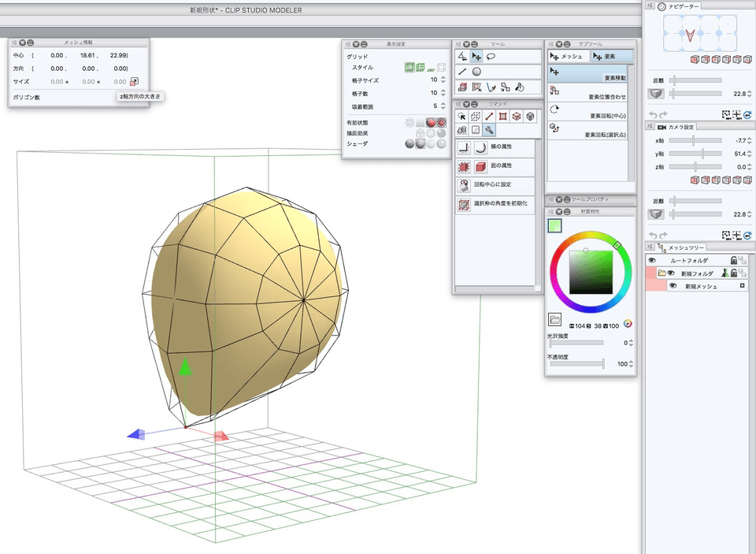
Task: Click the red cube 面の属性 icon
Action: click(x=480, y=166)
